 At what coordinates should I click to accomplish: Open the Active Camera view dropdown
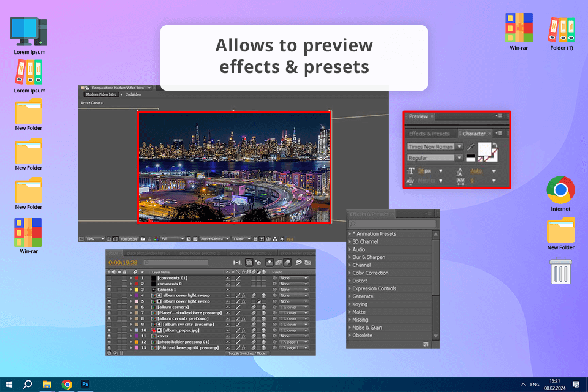pos(214,239)
